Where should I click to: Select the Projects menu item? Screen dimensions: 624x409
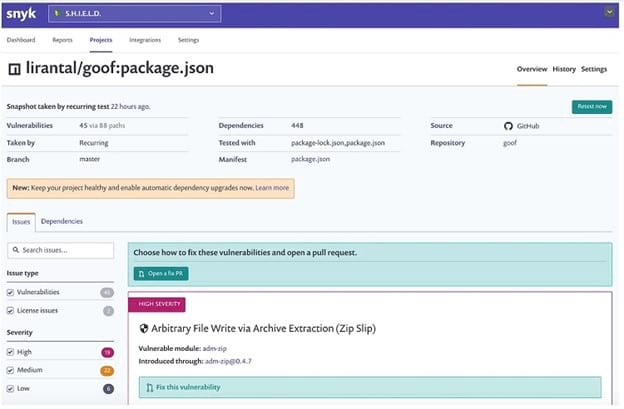point(101,40)
